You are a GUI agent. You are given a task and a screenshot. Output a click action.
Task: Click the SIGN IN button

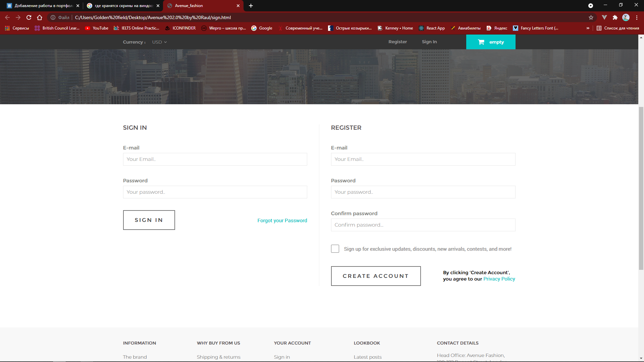pos(149,220)
